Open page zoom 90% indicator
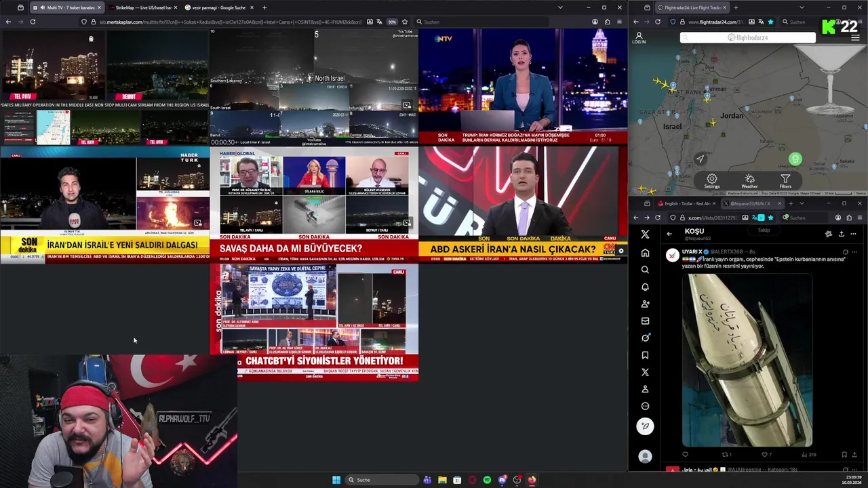 tap(392, 22)
